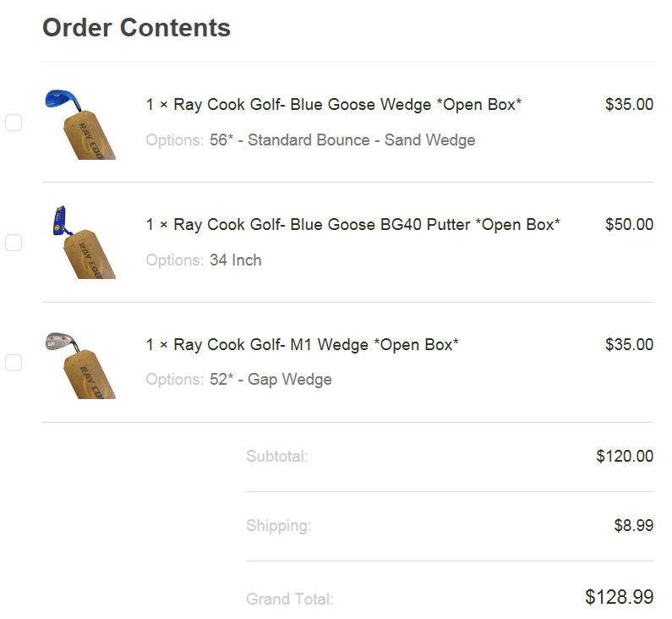Viewport: 672px width, 619px height.
Task: Click the 52* Gap Wedge options text
Action: click(x=270, y=381)
